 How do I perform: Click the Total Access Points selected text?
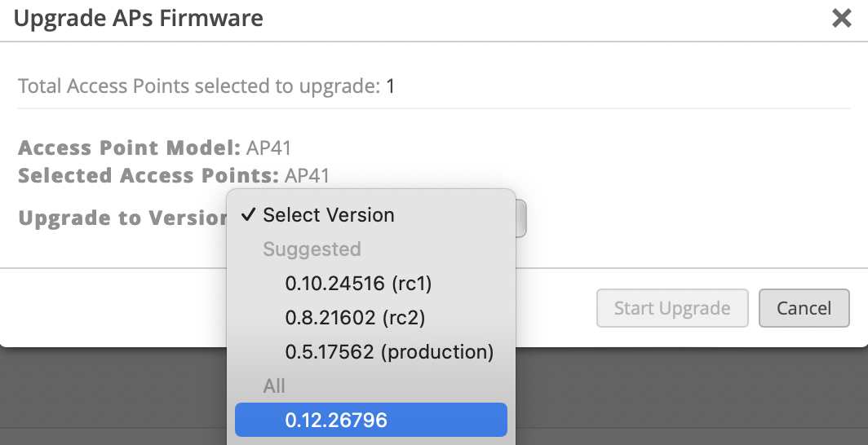pyautogui.click(x=199, y=86)
